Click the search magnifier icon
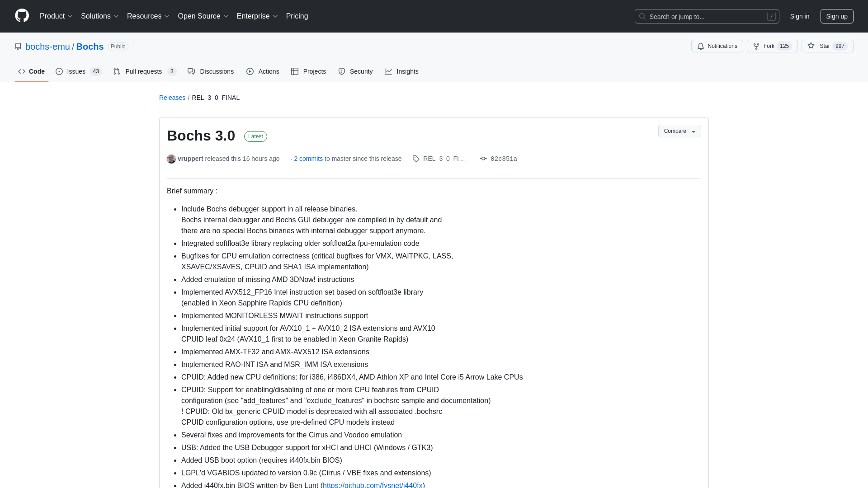Image resolution: width=868 pixels, height=488 pixels. pyautogui.click(x=642, y=16)
